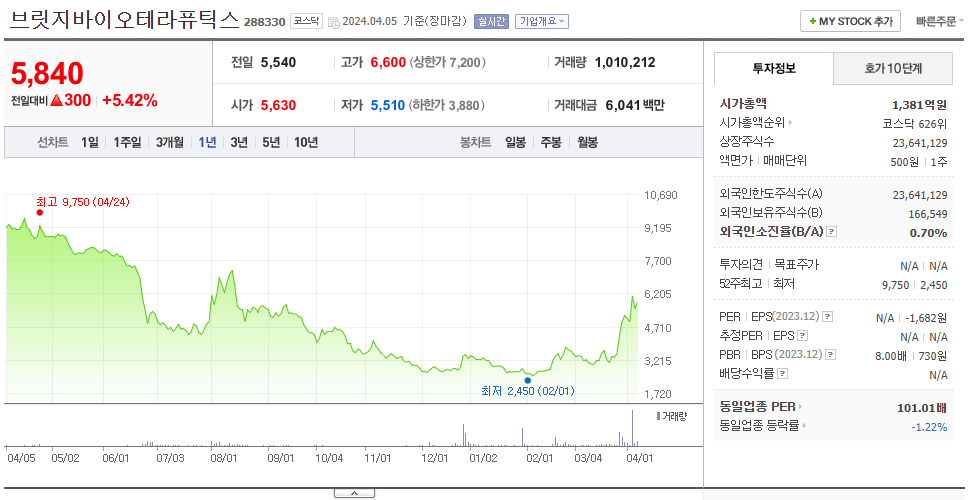Click the company name 브릿지바이오테라퓨틱스
Image resolution: width=968 pixels, height=500 pixels.
[124, 20]
